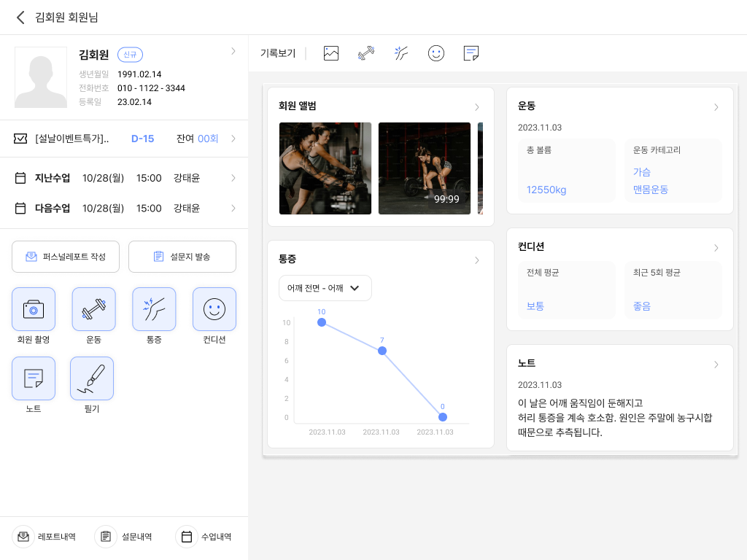Open the 컨디션 smiley tile

[214, 309]
